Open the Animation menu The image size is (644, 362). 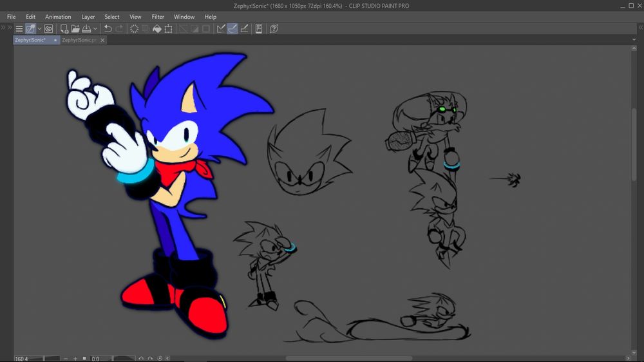pos(58,17)
